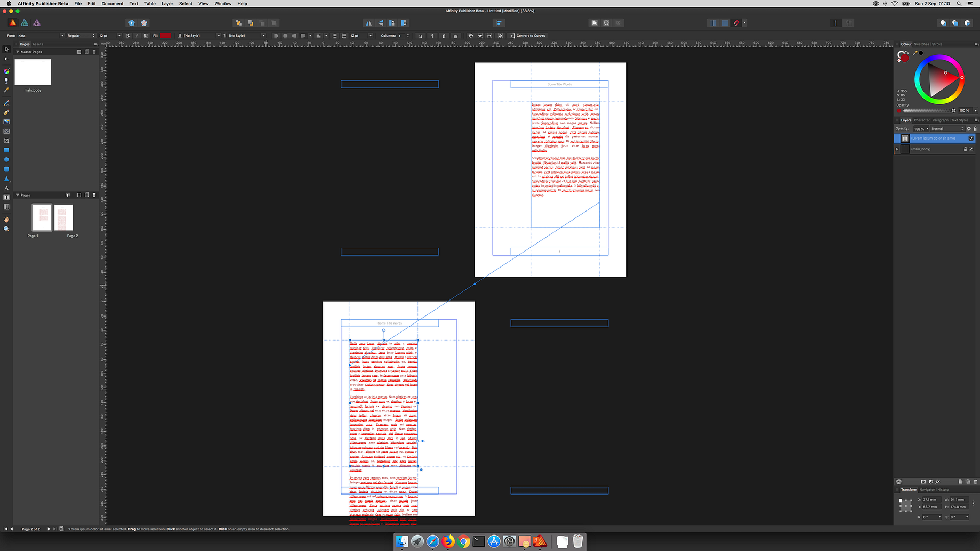
Task: Click the red text Fill colour swatch
Action: coord(166,36)
